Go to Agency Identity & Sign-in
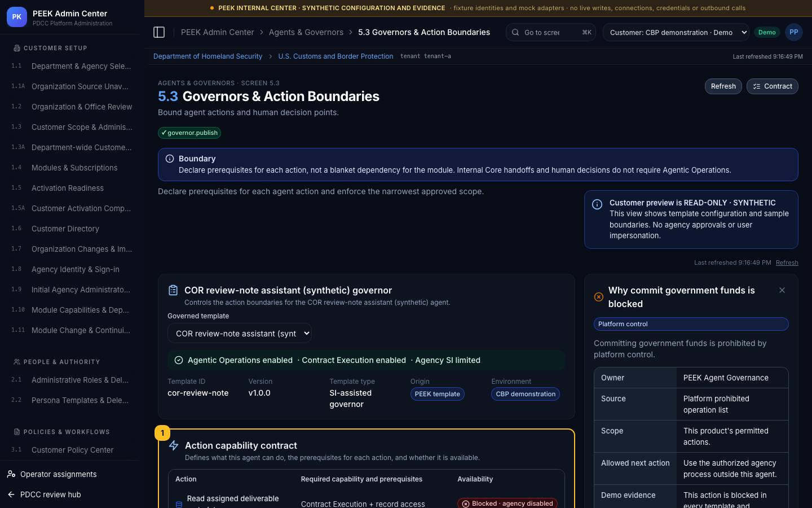Viewport: 812px width, 508px height. pyautogui.click(x=72, y=269)
